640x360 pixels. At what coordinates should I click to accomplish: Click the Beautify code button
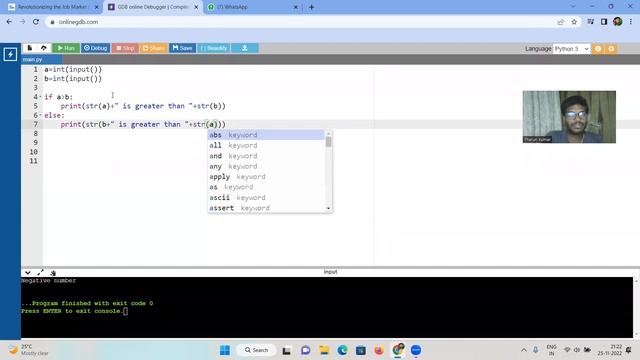tap(213, 48)
